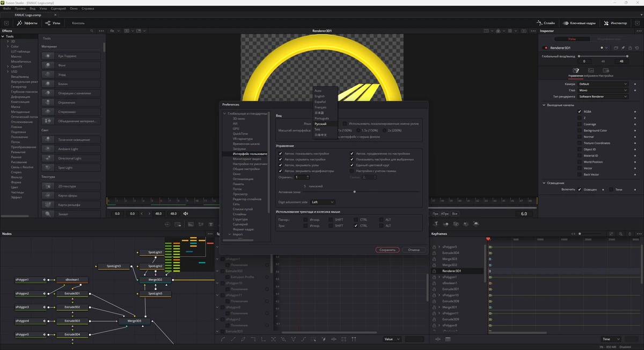Open the Правка menu
Viewport: 644px width, 350px height.
(20, 10)
